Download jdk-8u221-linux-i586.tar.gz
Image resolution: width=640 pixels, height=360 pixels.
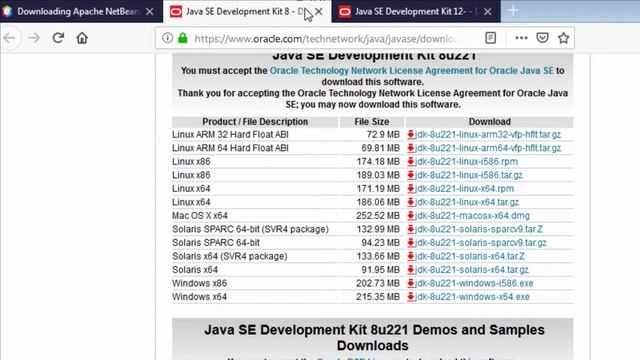point(469,175)
